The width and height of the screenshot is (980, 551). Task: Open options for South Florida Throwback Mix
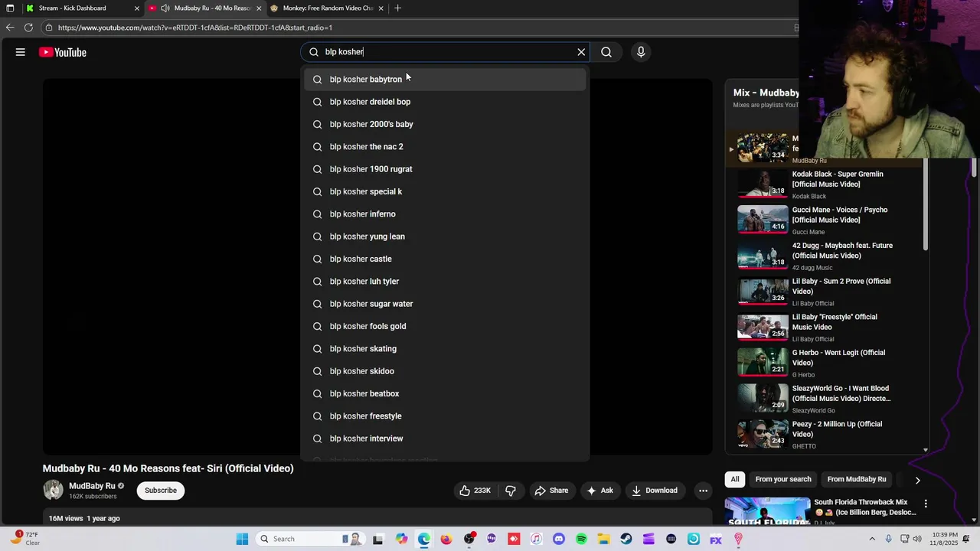(926, 504)
